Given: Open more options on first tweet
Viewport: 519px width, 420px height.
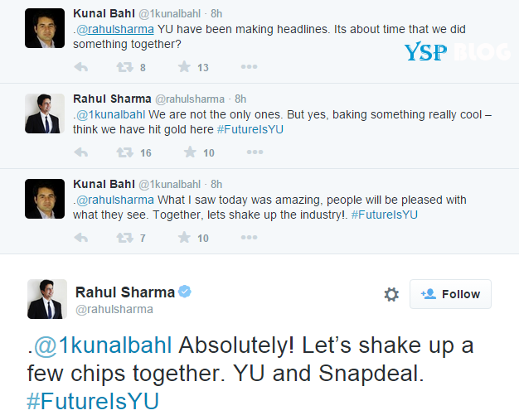Looking at the screenshot, I should 249,67.
